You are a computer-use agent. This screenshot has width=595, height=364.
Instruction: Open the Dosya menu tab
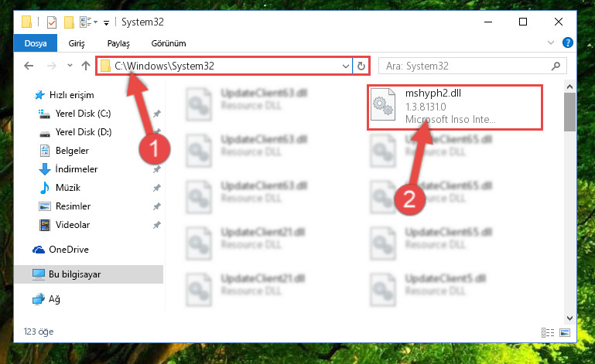coord(36,43)
